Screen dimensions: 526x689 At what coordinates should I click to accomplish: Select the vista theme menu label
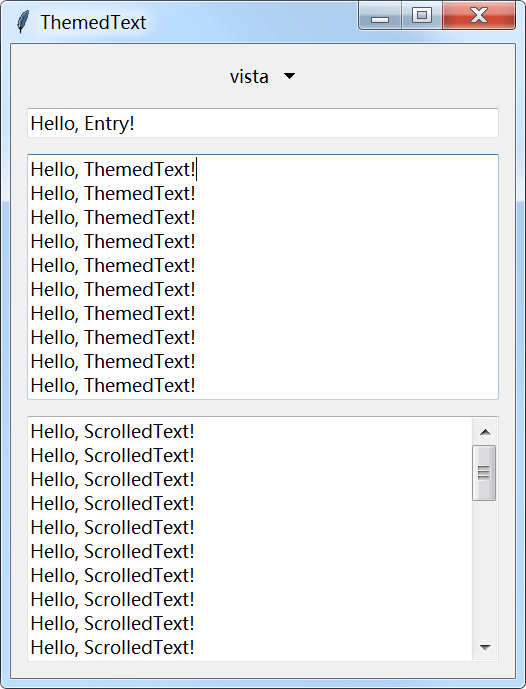249,76
